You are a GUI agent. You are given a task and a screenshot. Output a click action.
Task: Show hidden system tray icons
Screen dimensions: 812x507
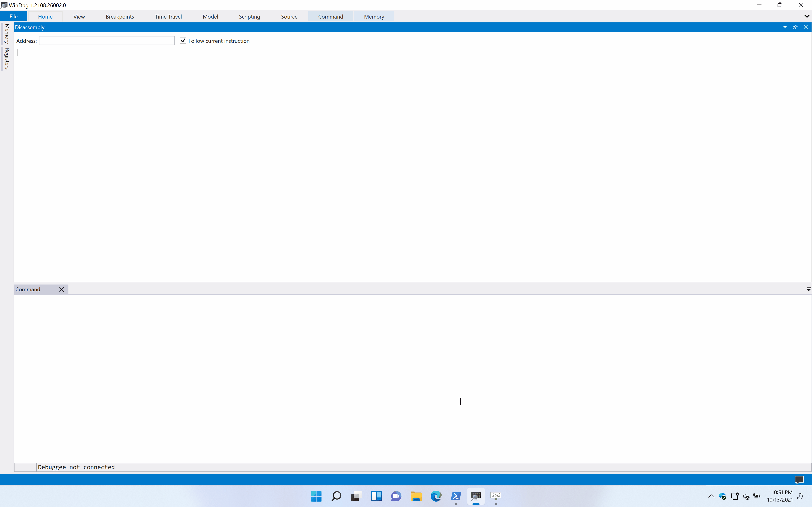point(711,496)
